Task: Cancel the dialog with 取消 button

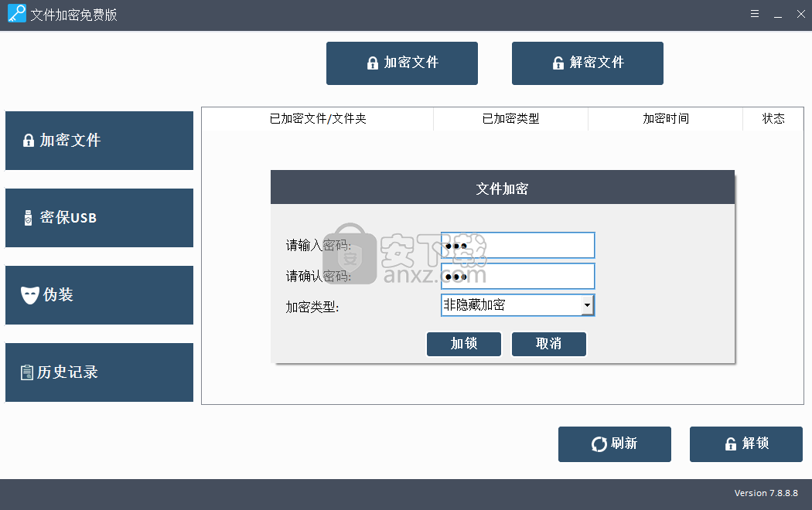Action: click(x=549, y=344)
